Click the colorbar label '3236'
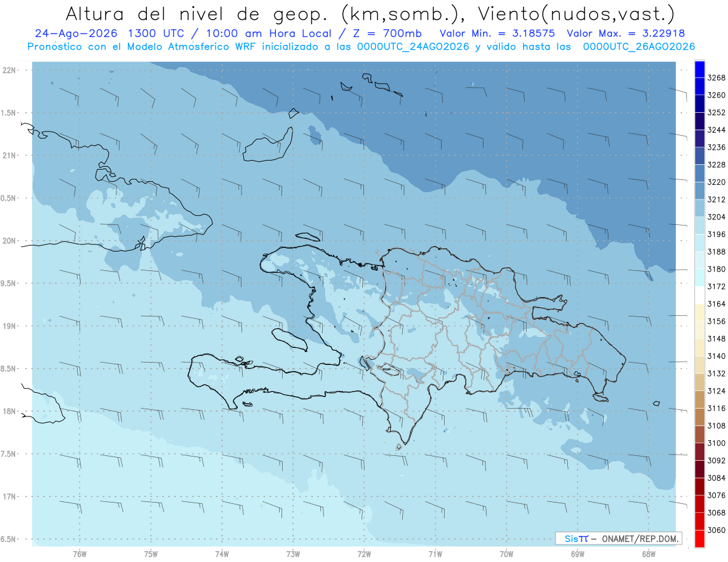This screenshot has width=728, height=562. 716,147
